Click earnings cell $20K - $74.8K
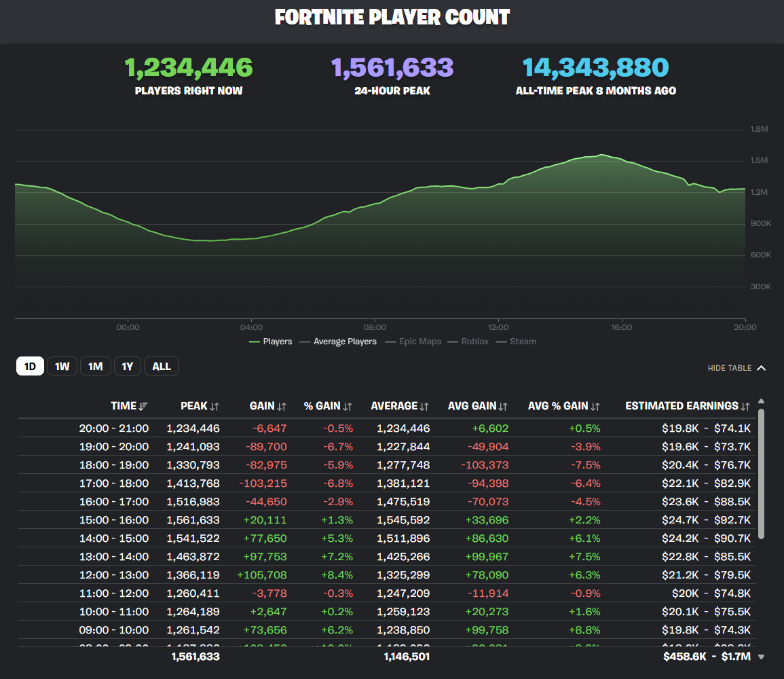Viewport: 784px width, 679px height. (x=711, y=593)
